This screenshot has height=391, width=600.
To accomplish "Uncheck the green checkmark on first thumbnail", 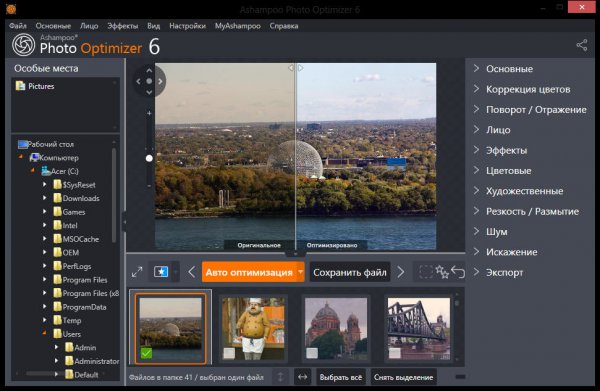I will [x=146, y=353].
